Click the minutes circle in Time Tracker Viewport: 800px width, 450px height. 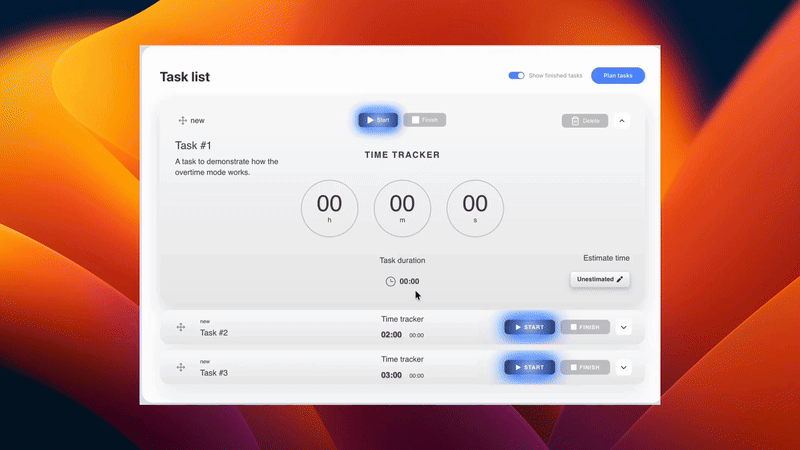pyautogui.click(x=402, y=209)
